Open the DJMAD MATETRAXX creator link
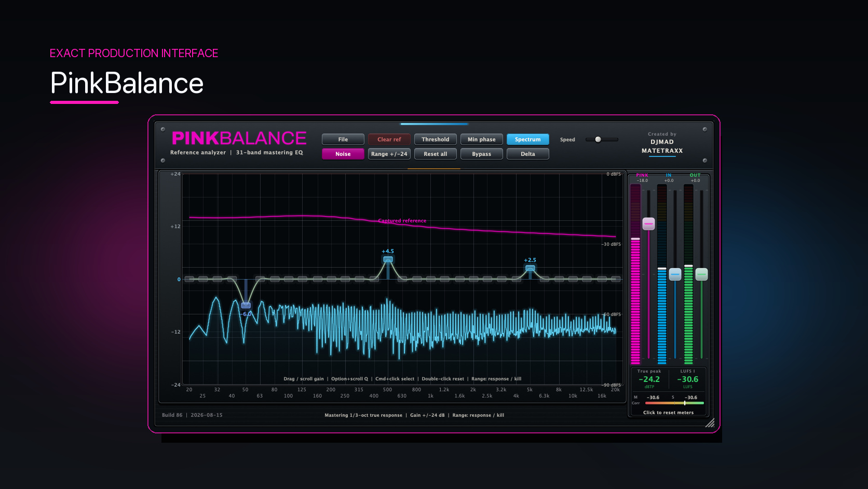The image size is (868, 489). (662, 147)
